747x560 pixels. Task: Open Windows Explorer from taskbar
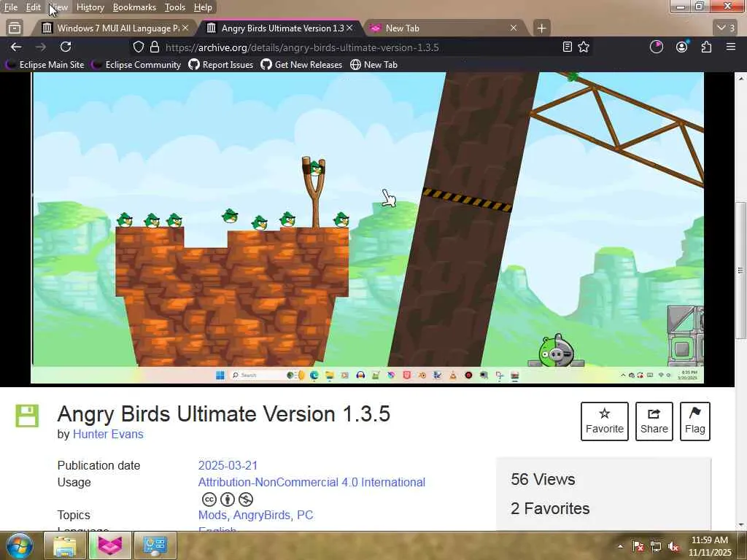click(x=65, y=546)
